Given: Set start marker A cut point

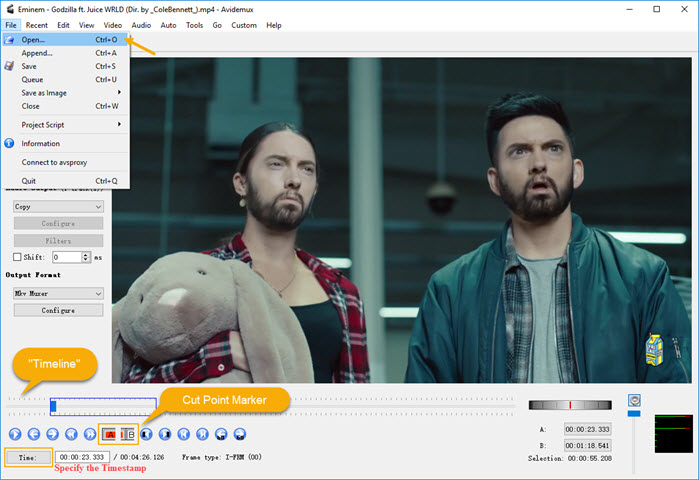Looking at the screenshot, I should [109, 434].
